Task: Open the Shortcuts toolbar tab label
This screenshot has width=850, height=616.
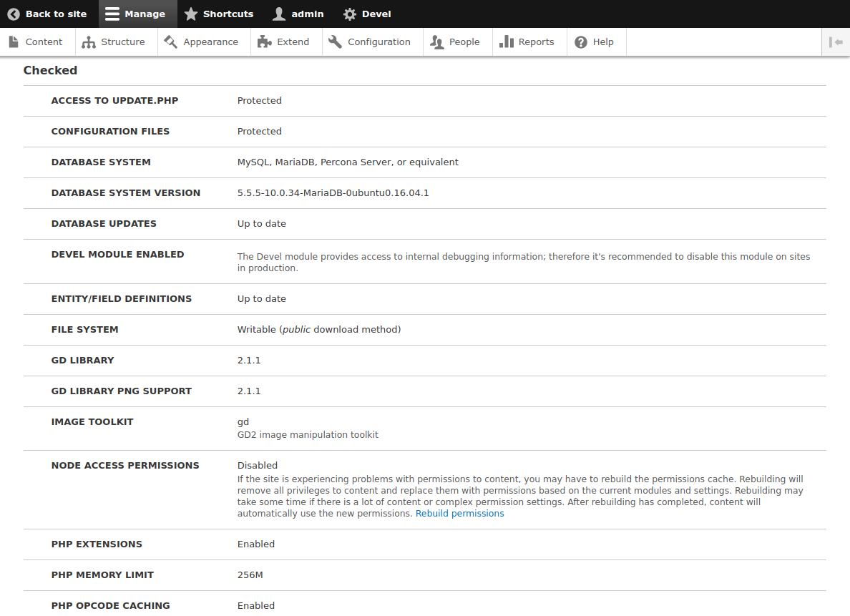Action: tap(228, 14)
